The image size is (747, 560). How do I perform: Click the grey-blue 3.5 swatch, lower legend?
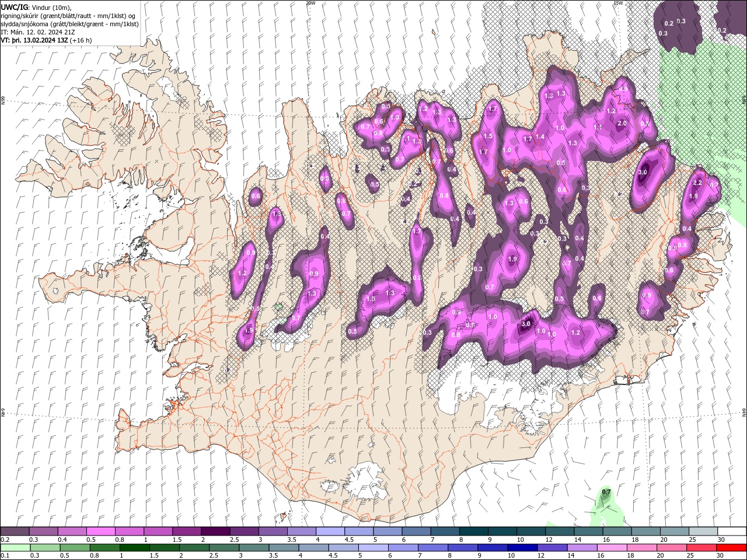click(x=284, y=548)
